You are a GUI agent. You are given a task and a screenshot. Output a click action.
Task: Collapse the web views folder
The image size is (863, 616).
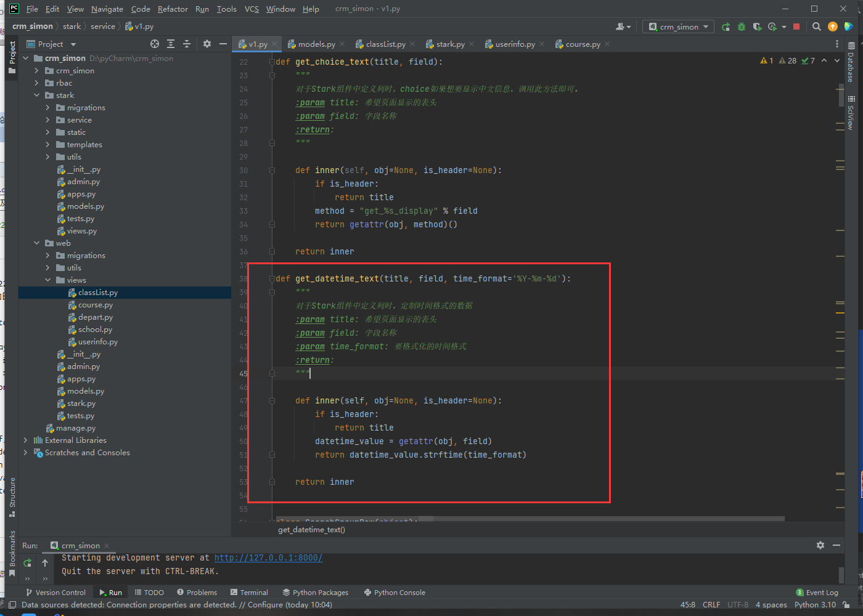click(x=48, y=280)
